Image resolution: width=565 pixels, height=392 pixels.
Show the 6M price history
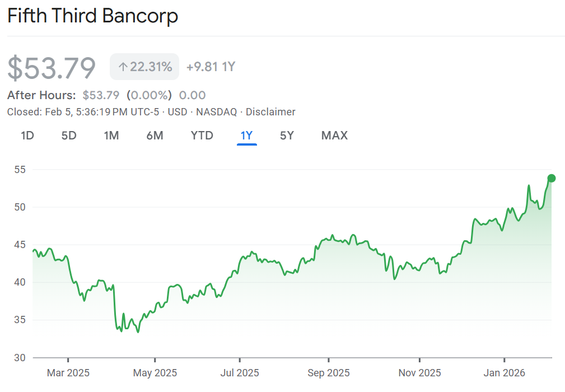point(155,136)
